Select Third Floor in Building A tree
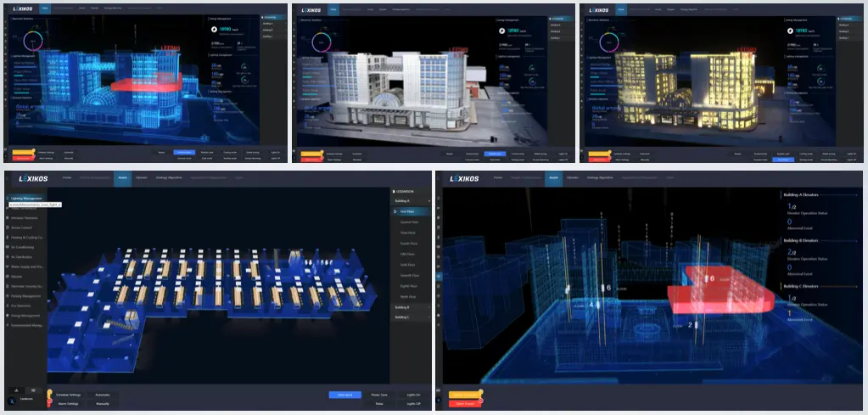868x415 pixels. pos(410,233)
